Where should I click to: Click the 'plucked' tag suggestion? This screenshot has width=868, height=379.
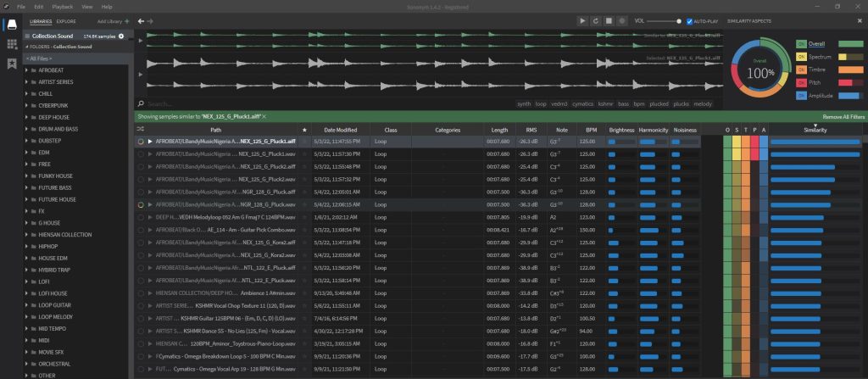click(659, 103)
